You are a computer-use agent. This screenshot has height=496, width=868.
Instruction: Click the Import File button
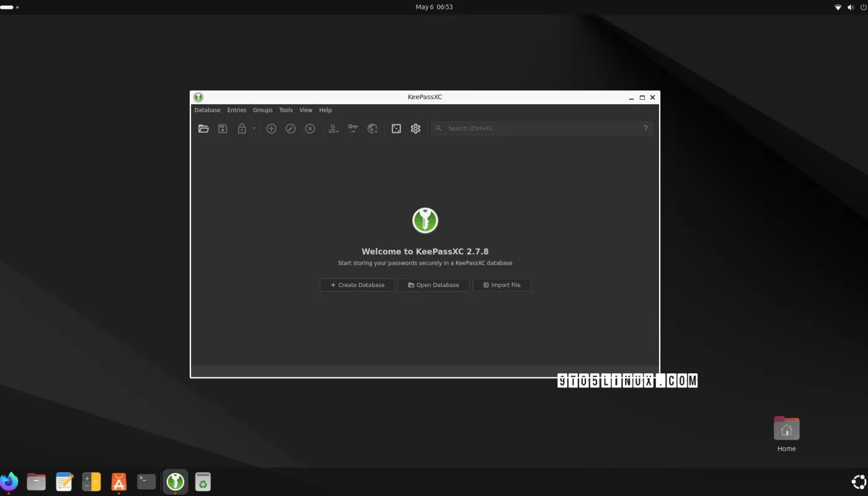(x=502, y=285)
